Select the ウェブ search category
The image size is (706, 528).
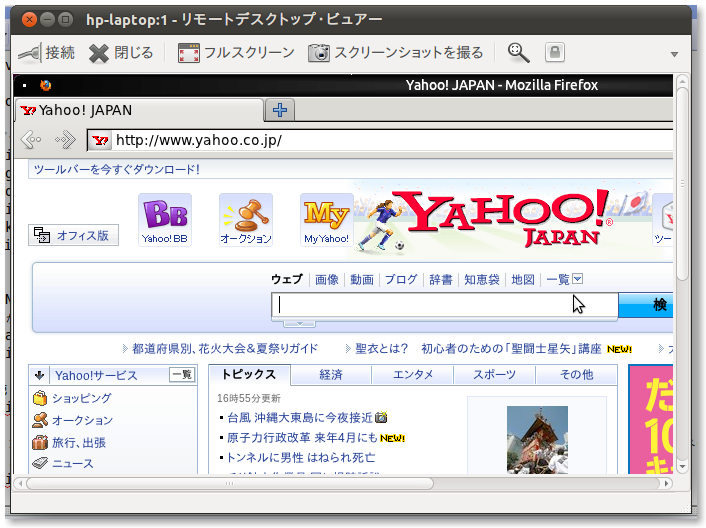pyautogui.click(x=287, y=279)
